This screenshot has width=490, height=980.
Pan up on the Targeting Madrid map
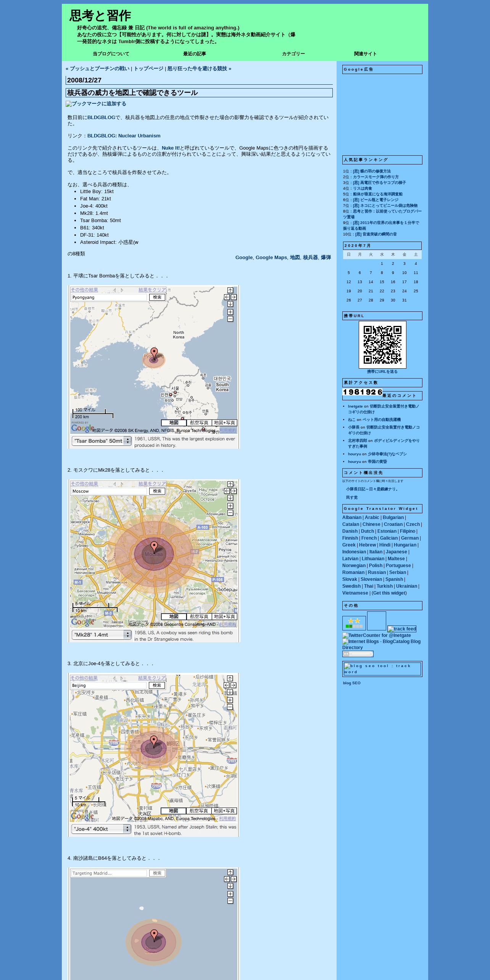click(230, 872)
